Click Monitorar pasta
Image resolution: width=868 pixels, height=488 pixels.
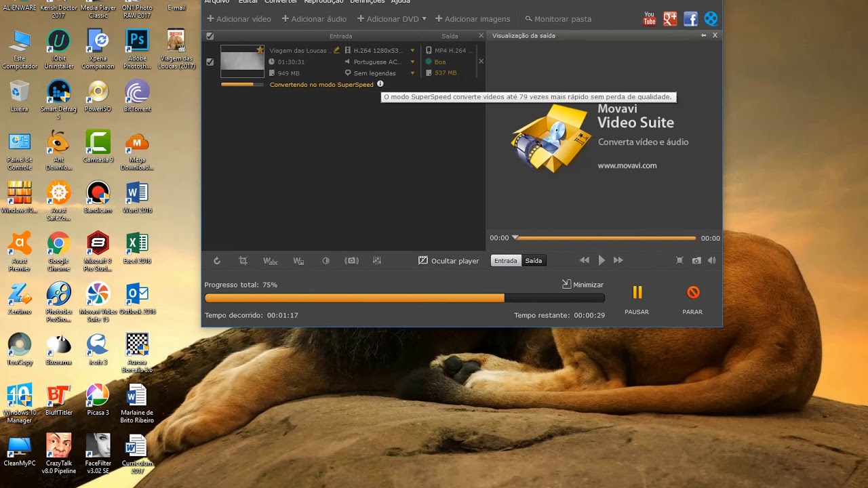558,19
